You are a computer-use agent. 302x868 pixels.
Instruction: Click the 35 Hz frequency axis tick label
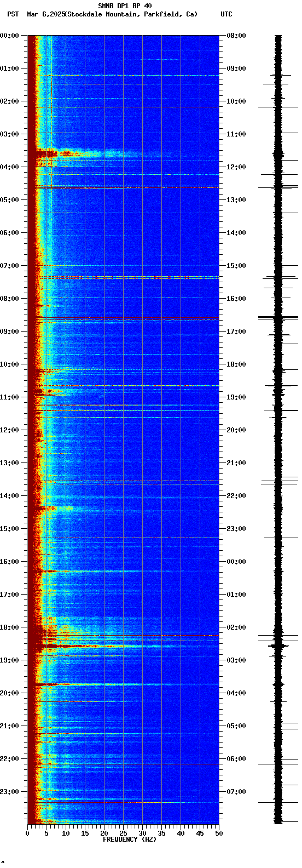[161, 833]
